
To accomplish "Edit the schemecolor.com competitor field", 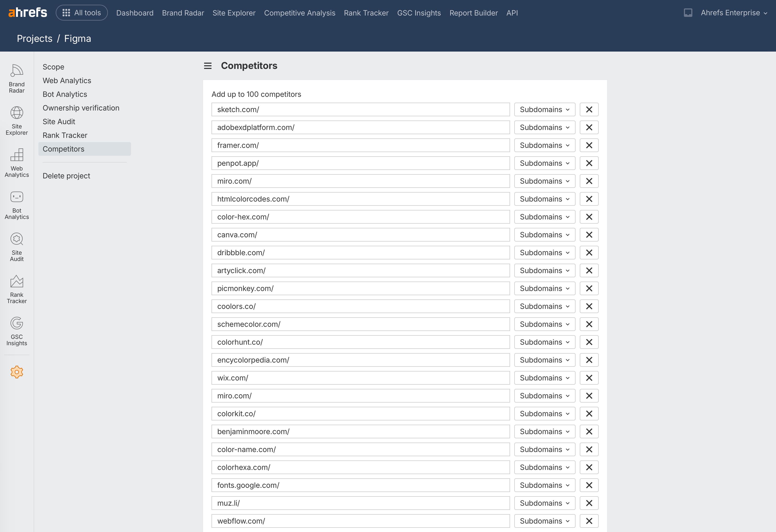I will point(361,324).
